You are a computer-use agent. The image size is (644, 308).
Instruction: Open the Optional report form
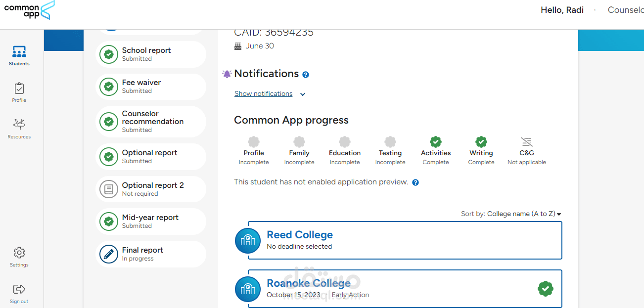151,157
